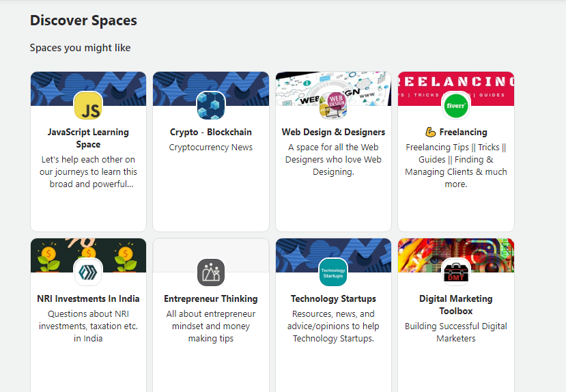The width and height of the screenshot is (566, 392).
Task: Click Digital Marketing Toolbox title
Action: click(456, 305)
